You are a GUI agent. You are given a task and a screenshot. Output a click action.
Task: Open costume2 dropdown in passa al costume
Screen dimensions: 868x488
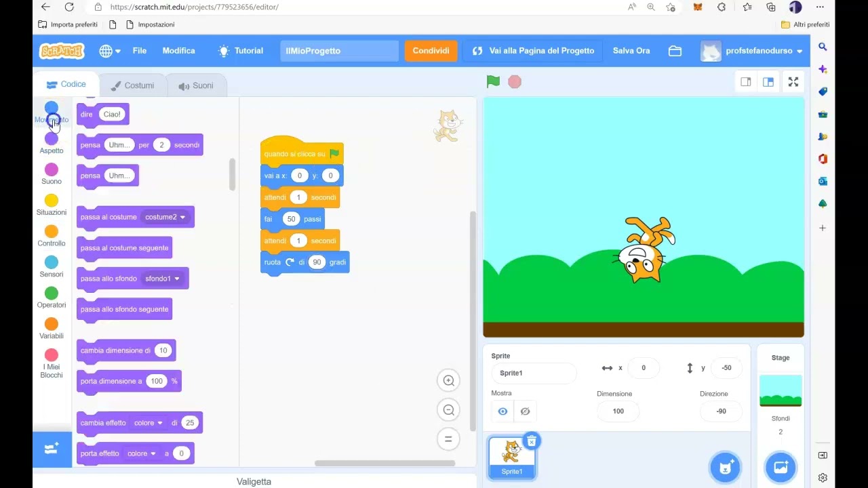[165, 217]
